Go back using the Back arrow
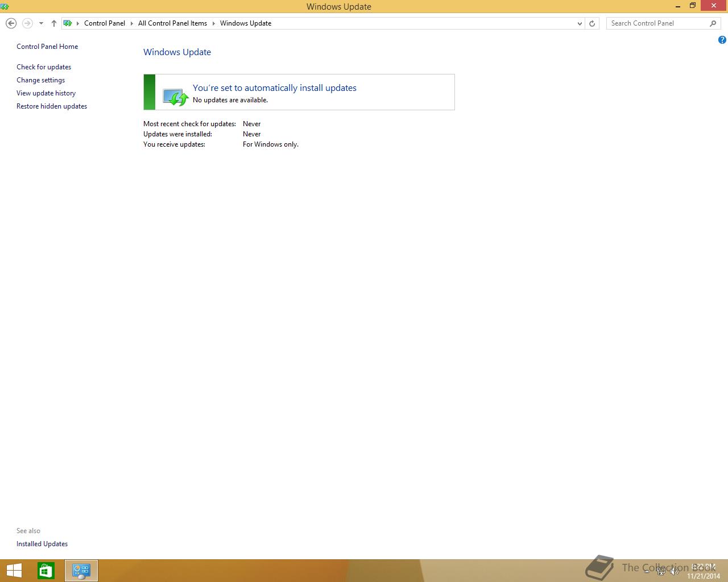This screenshot has width=728, height=582. pyautogui.click(x=11, y=23)
